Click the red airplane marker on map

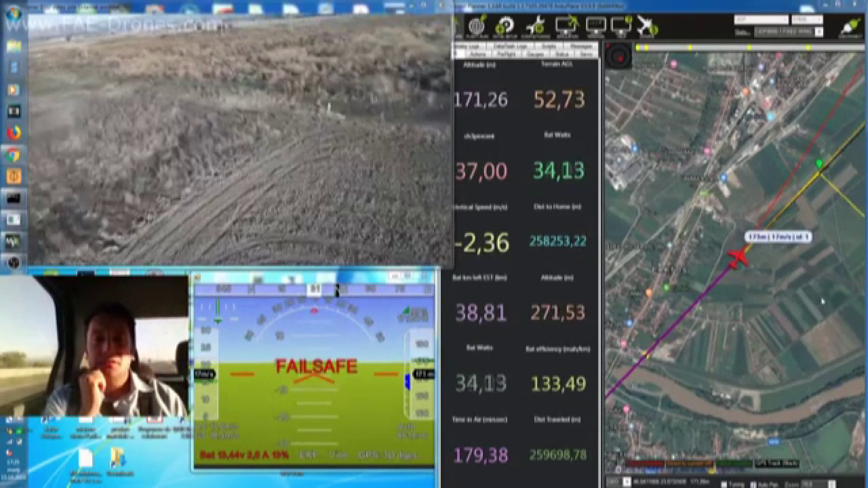pyautogui.click(x=738, y=257)
